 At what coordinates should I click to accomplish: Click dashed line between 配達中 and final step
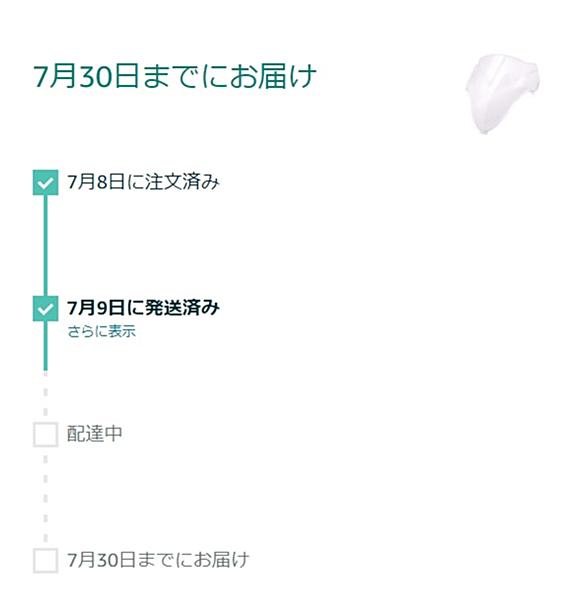(46, 498)
